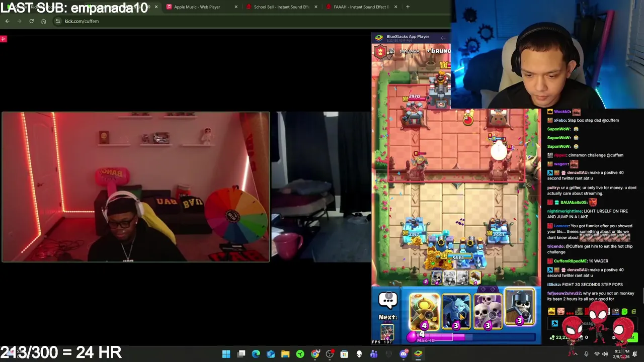Viewport: 644px width, 362px height.
Task: Click username pultry in chat
Action: (553, 188)
